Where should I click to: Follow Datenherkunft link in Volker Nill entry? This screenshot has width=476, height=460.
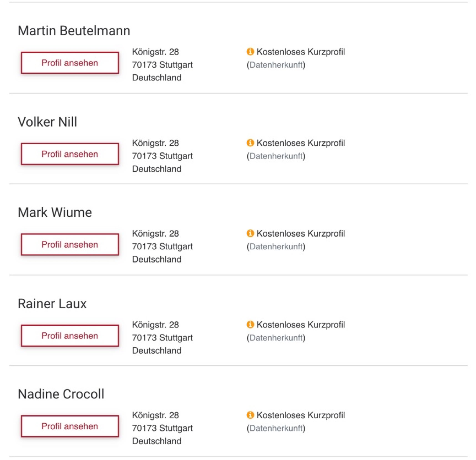pos(276,156)
